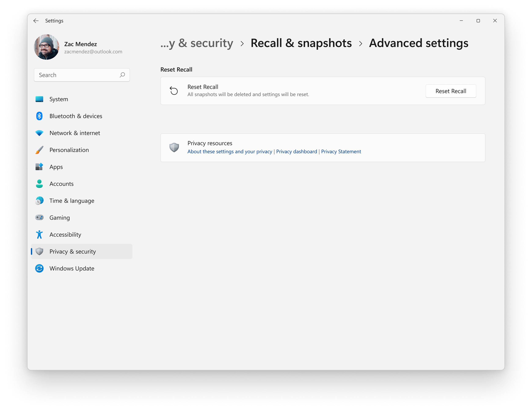Navigate to Recall & snapshots breadcrumb
Image resolution: width=532 pixels, height=411 pixels.
[301, 43]
